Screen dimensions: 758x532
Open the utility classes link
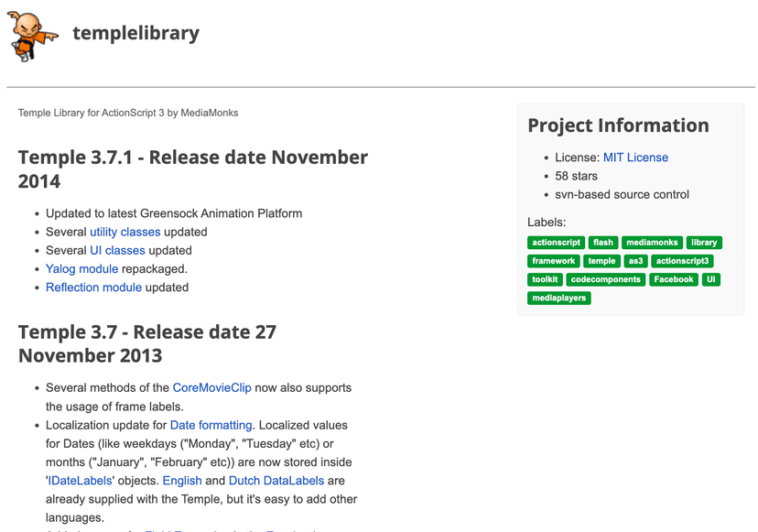point(125,232)
